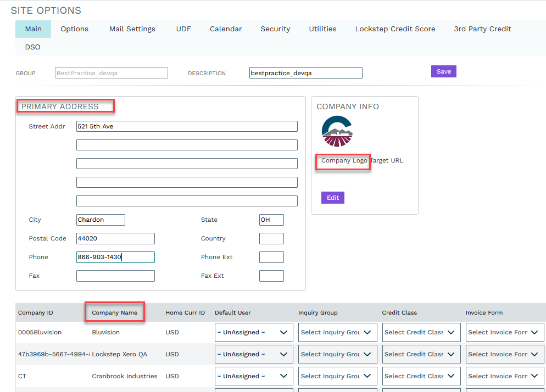
Task: Select the DSO tab
Action: (x=32, y=47)
